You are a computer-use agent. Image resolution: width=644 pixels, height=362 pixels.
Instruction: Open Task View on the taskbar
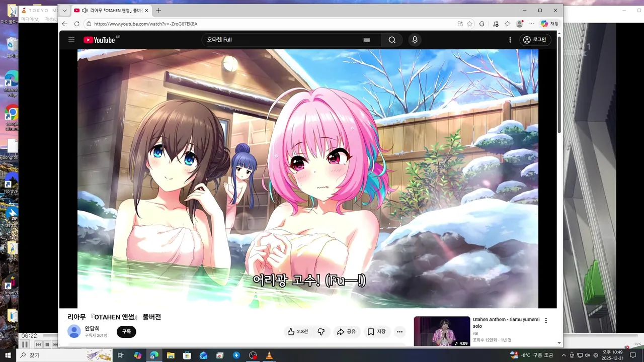[121, 355]
